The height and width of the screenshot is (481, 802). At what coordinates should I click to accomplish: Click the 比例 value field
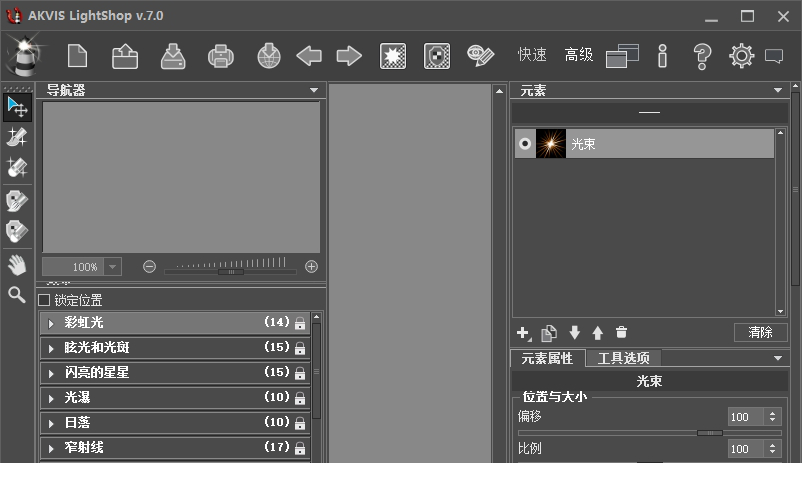(x=746, y=449)
